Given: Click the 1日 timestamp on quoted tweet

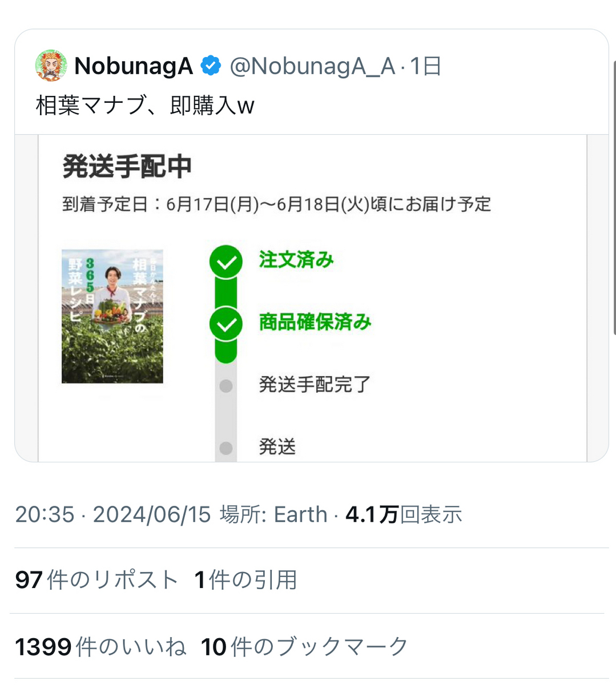Looking at the screenshot, I should coord(426,66).
